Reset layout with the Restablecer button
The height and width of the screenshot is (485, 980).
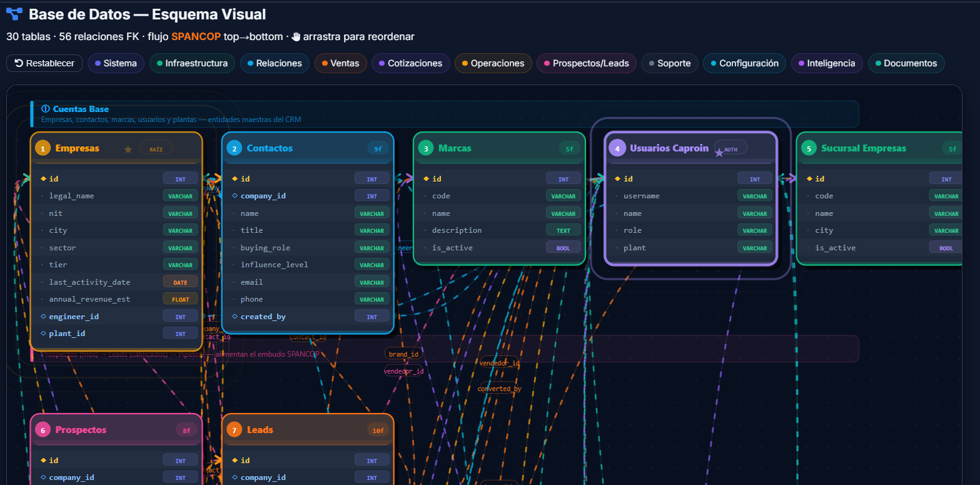[44, 63]
